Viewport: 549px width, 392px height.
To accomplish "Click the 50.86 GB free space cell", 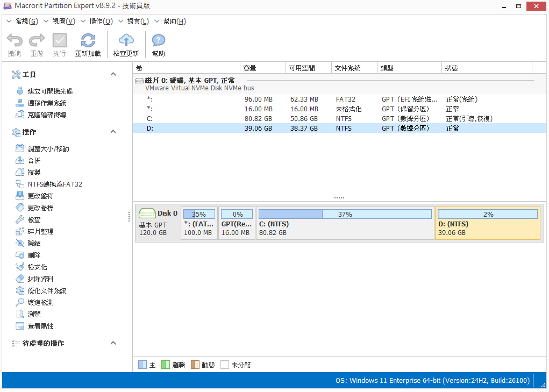I will pyautogui.click(x=304, y=119).
